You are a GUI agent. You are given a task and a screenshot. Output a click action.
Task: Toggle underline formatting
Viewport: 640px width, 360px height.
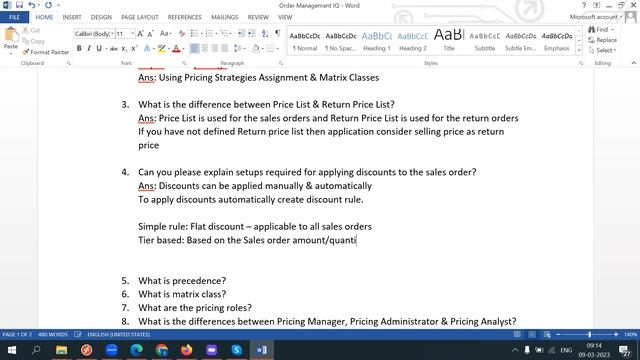click(x=99, y=49)
